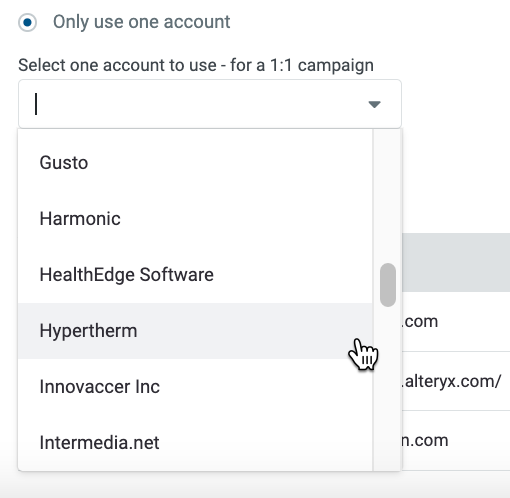The width and height of the screenshot is (510, 498).
Task: Choose Harmonic from the account list
Action: pos(195,219)
